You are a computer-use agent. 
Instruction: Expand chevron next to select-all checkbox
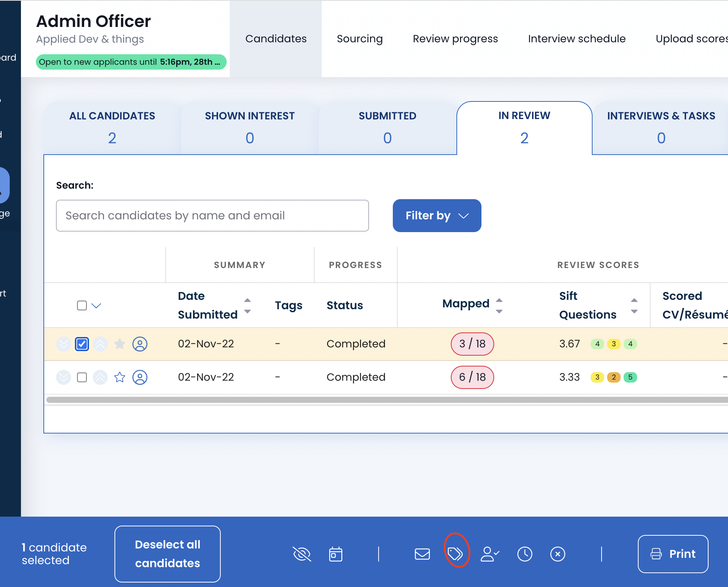[97, 305]
